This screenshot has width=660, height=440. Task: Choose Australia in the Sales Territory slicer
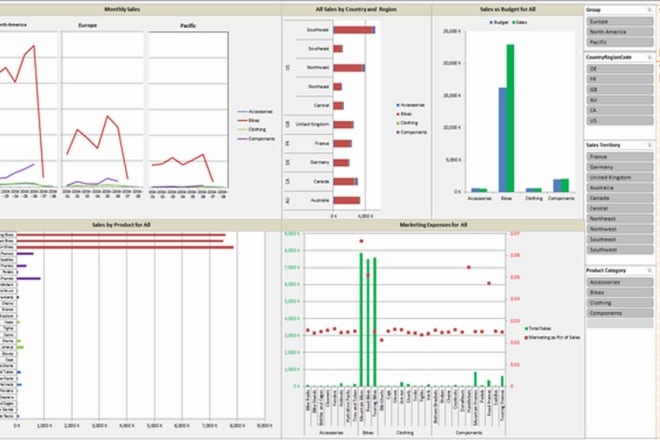coord(620,188)
